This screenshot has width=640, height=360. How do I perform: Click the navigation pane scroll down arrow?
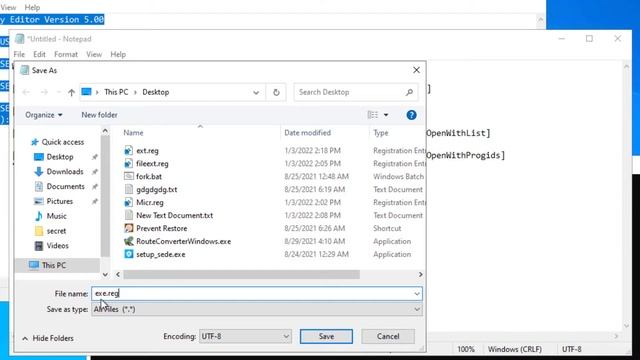pyautogui.click(x=105, y=275)
